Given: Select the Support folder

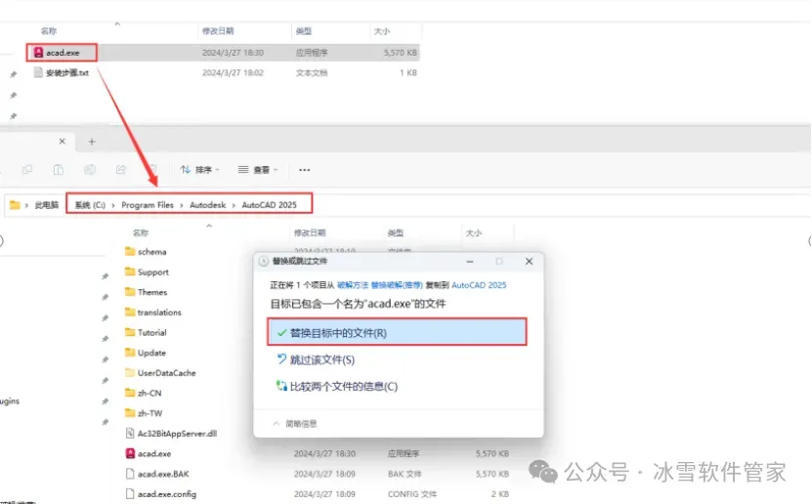Looking at the screenshot, I should [x=147, y=272].
